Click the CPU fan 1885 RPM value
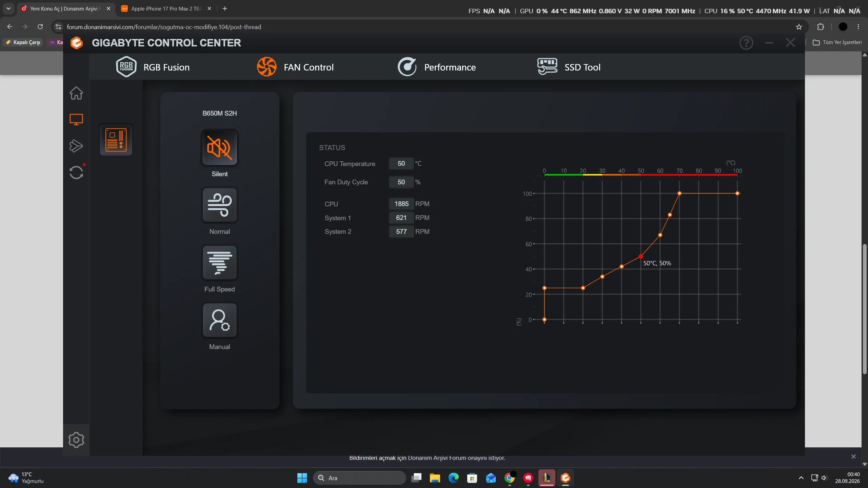 pos(401,204)
